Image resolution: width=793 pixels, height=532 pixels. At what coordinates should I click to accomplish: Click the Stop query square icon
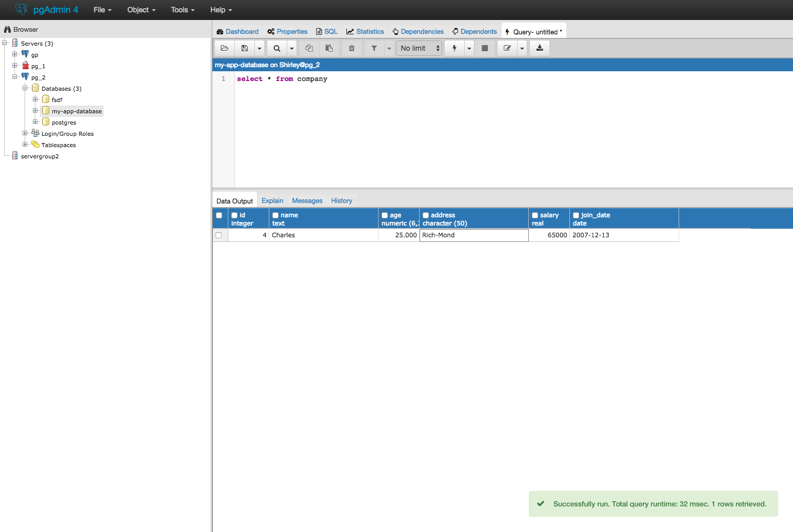click(485, 48)
